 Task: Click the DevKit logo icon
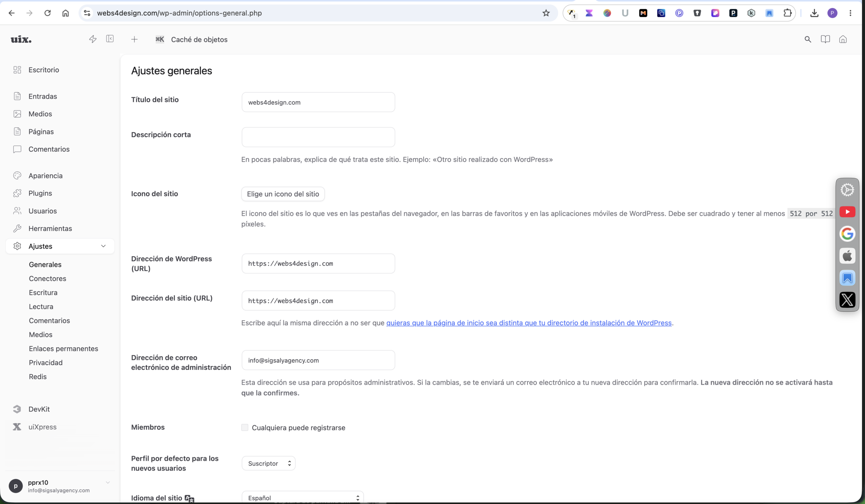(17, 409)
